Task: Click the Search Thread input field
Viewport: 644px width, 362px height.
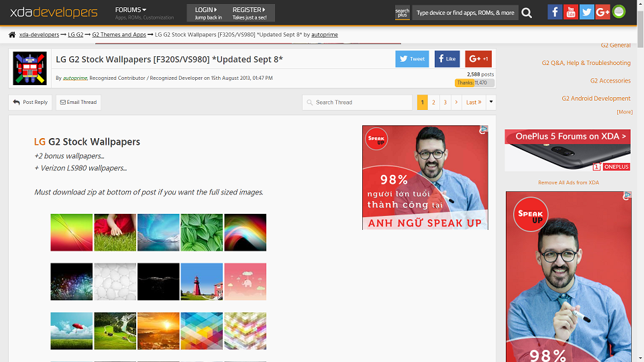Action: (357, 102)
